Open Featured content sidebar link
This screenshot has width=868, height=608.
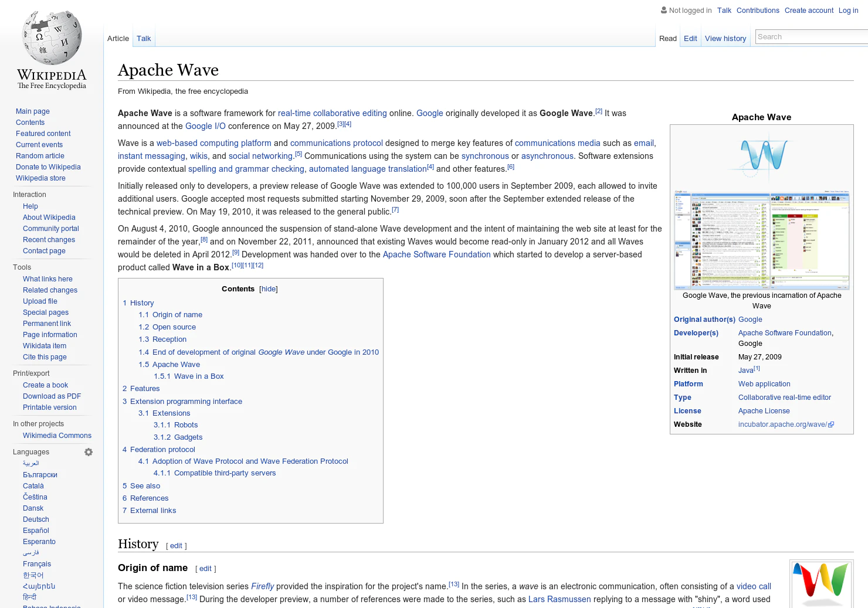coord(43,134)
